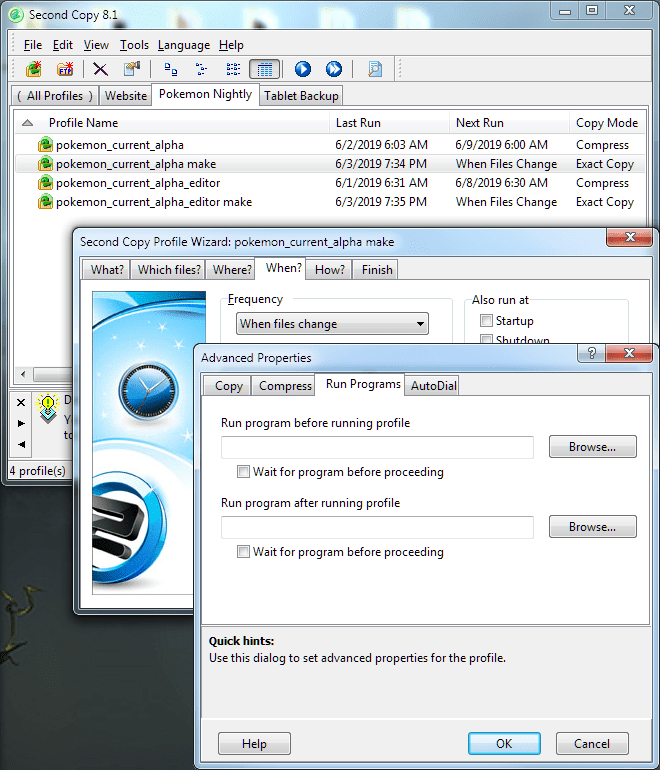Enable Wait for program under before-running profile

point(243,472)
